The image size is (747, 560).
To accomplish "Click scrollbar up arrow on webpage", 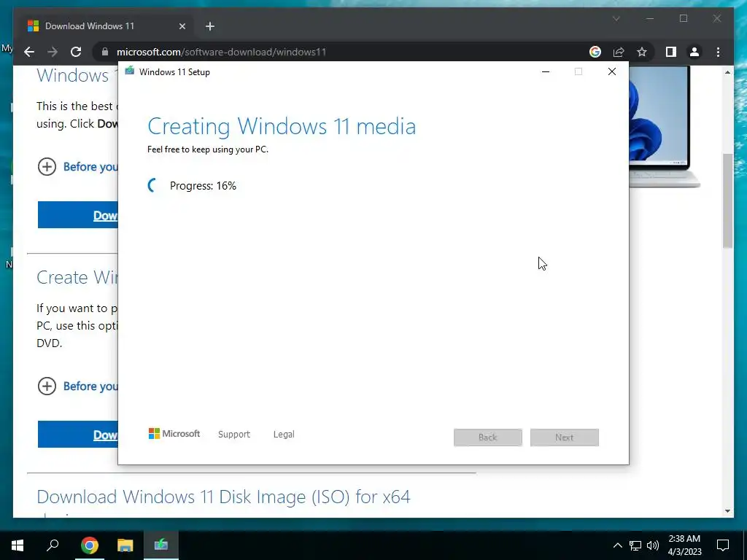I will 727,72.
